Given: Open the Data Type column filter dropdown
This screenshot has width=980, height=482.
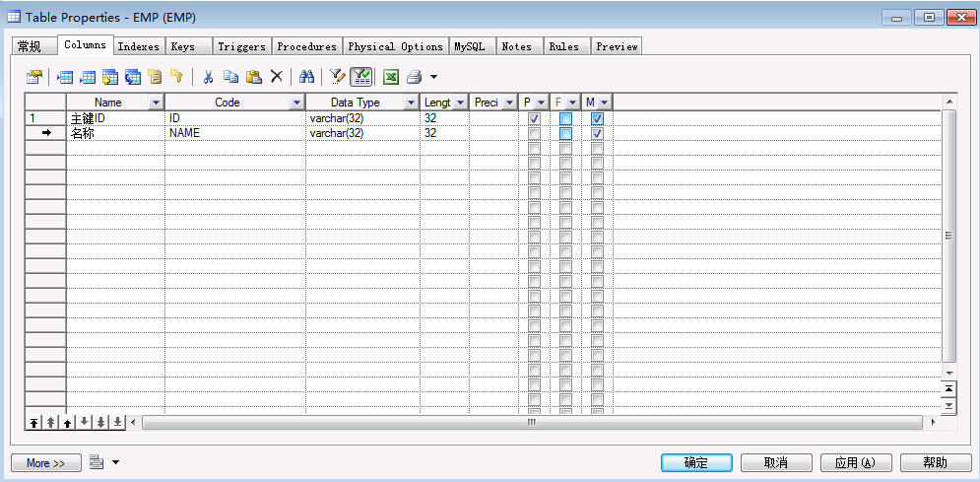Looking at the screenshot, I should point(411,102).
